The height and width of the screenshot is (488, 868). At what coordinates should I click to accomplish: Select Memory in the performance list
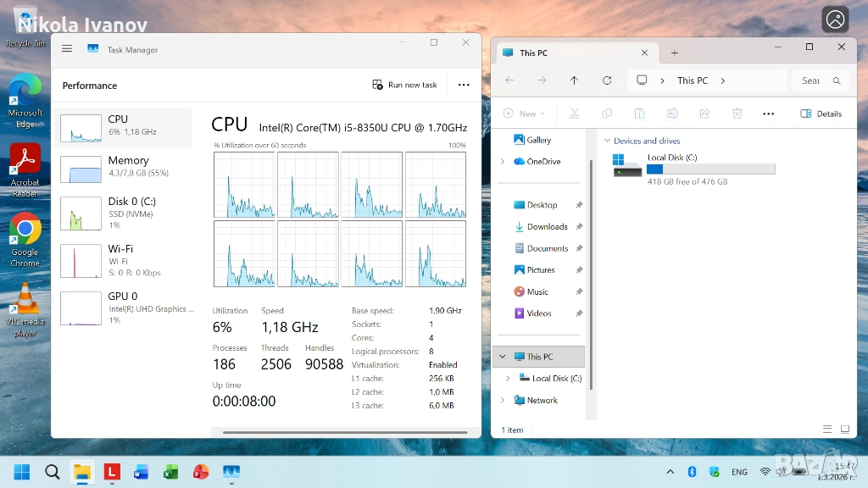click(x=125, y=166)
